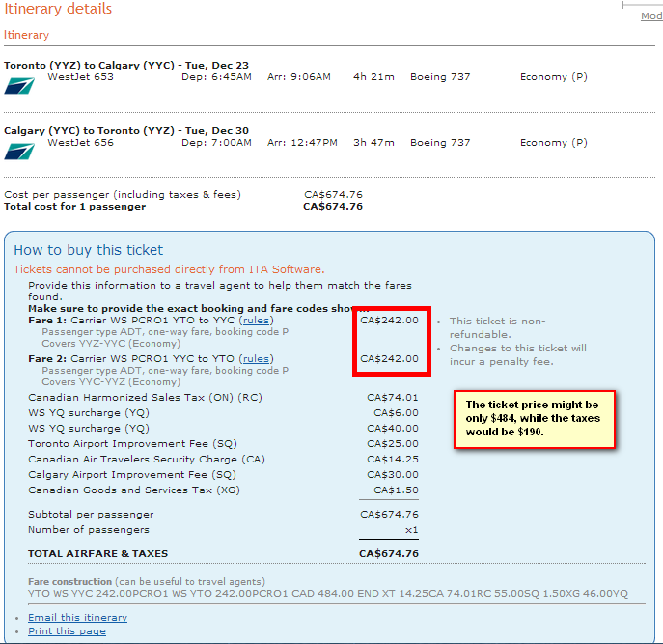Click the Toronto Airport Improvement Fee row
The width and height of the screenshot is (663, 644).
pyautogui.click(x=223, y=444)
